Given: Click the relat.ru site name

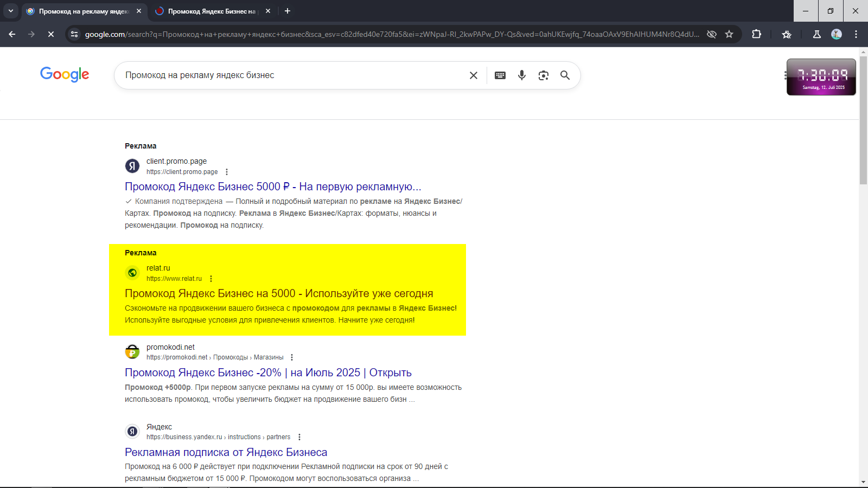Looking at the screenshot, I should click(158, 268).
